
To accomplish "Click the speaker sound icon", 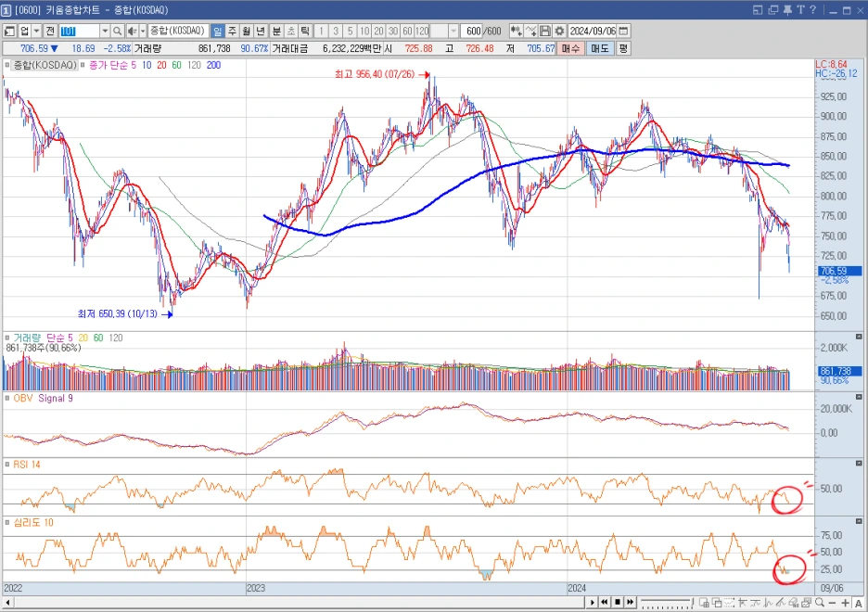I will click(x=132, y=31).
